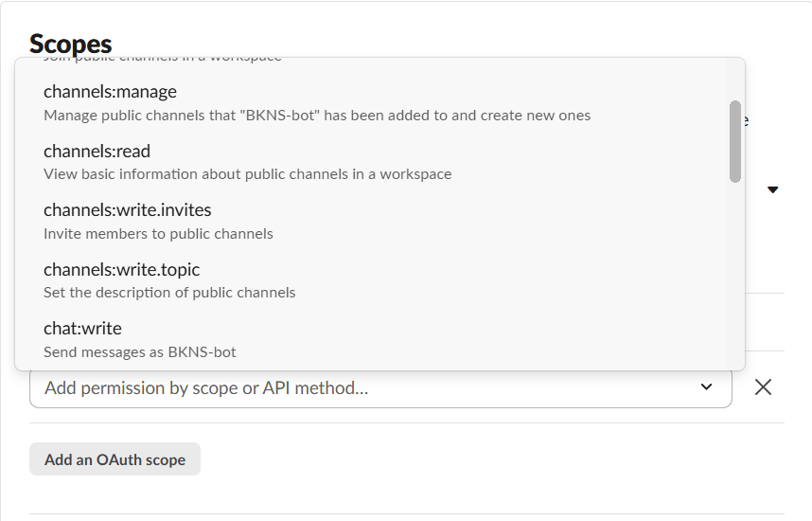Image resolution: width=812 pixels, height=521 pixels.
Task: Choose the chat:write scope option
Action: pyautogui.click(x=370, y=339)
